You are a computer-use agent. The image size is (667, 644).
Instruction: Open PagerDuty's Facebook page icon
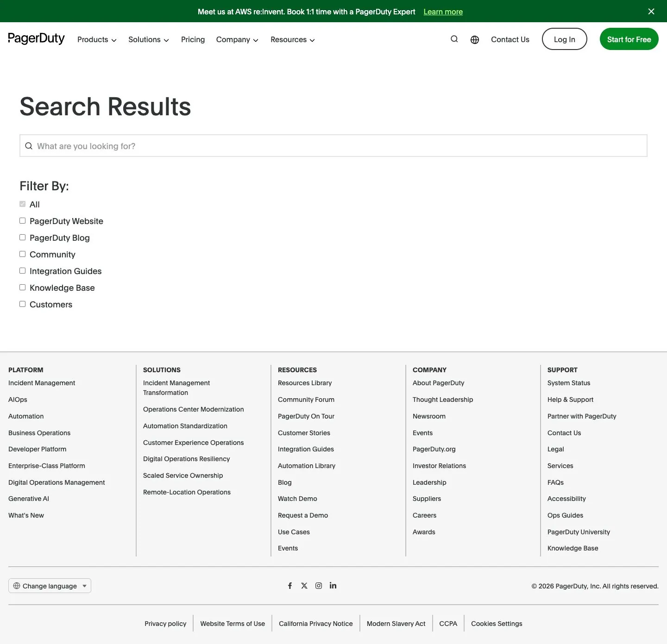click(290, 586)
